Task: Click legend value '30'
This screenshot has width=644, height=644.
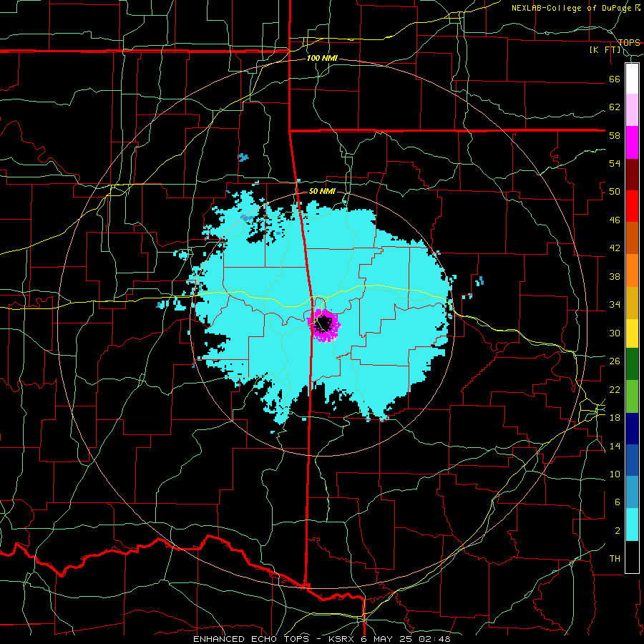Action: [615, 333]
